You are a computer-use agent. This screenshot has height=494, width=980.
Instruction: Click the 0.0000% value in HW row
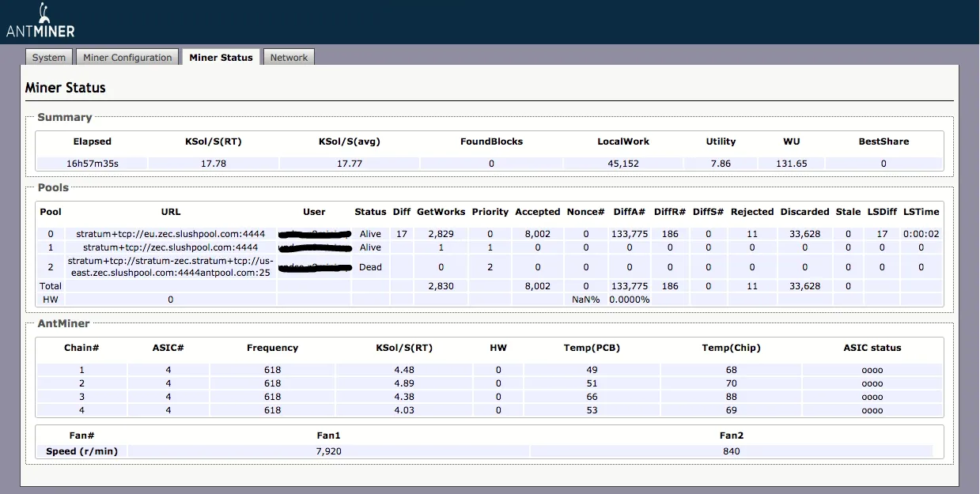630,300
